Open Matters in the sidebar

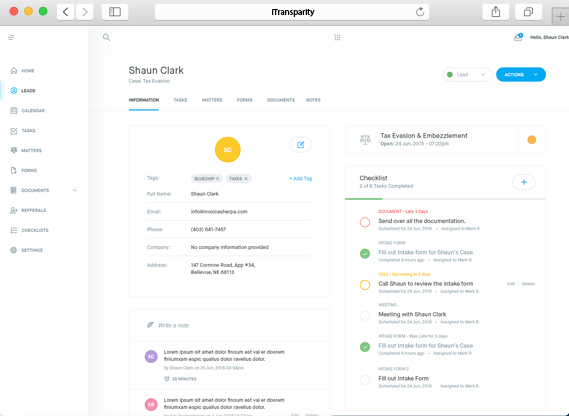click(26, 151)
